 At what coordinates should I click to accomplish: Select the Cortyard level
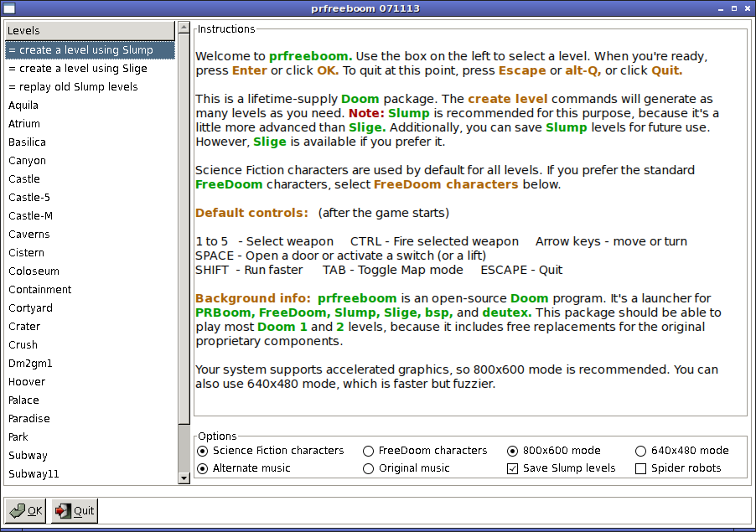[91, 308]
